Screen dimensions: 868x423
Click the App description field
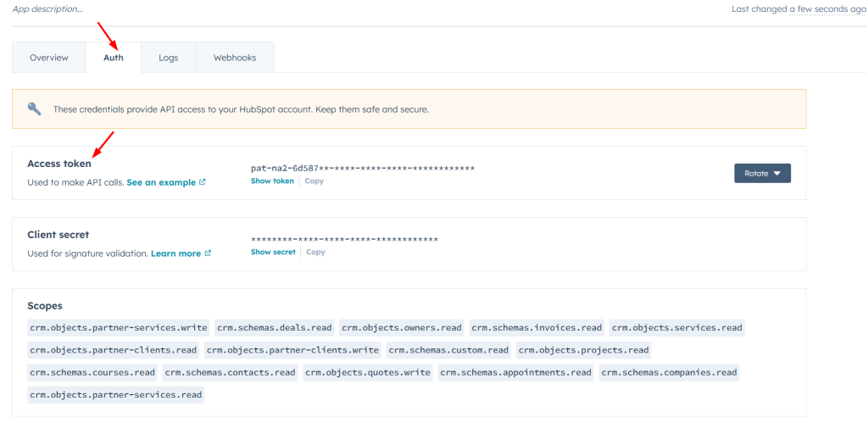[x=47, y=9]
